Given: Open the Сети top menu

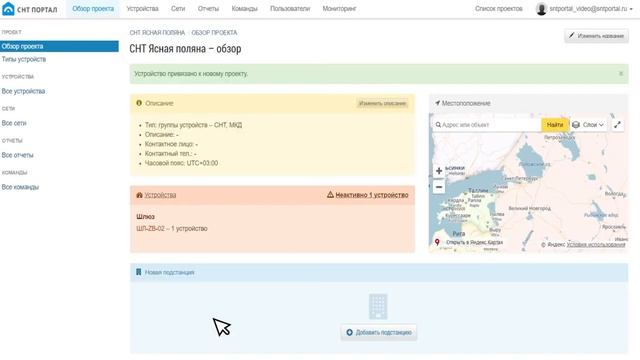Looking at the screenshot, I should click(178, 9).
